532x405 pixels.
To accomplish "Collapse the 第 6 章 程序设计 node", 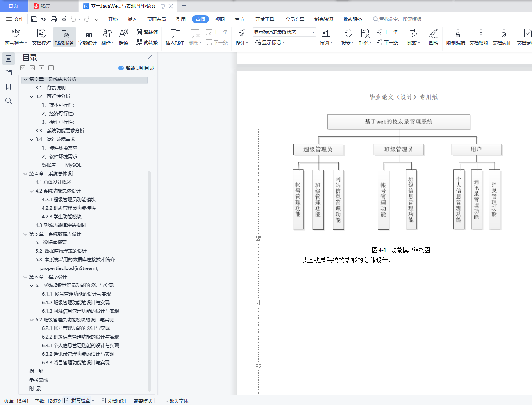I will pos(25,277).
